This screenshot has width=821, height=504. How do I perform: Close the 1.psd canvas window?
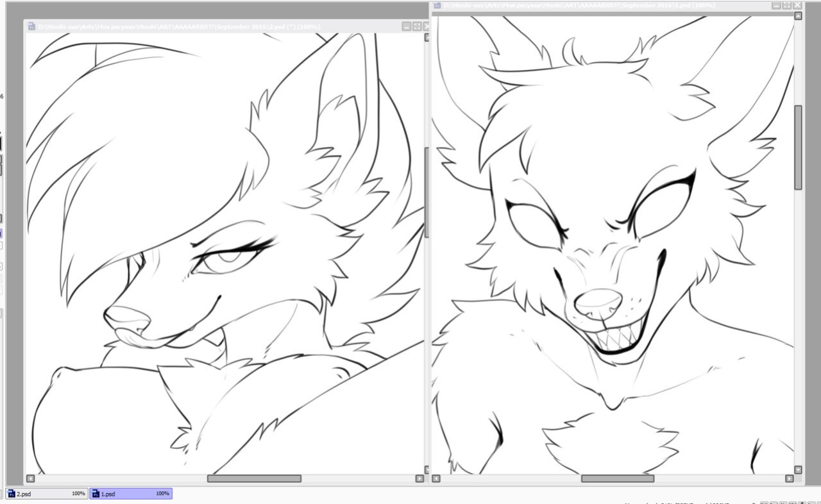click(797, 5)
